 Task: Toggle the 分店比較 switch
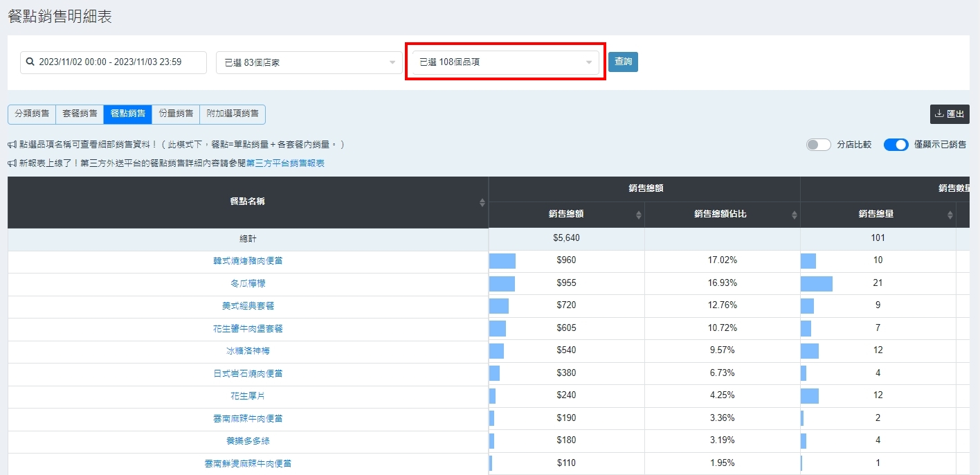[818, 145]
